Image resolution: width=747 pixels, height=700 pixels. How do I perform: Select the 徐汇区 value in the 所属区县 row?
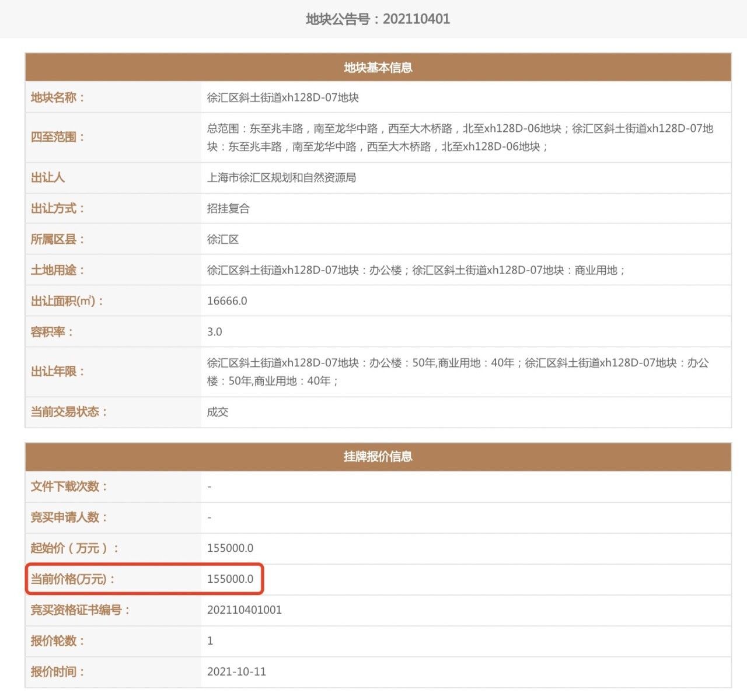coord(223,239)
